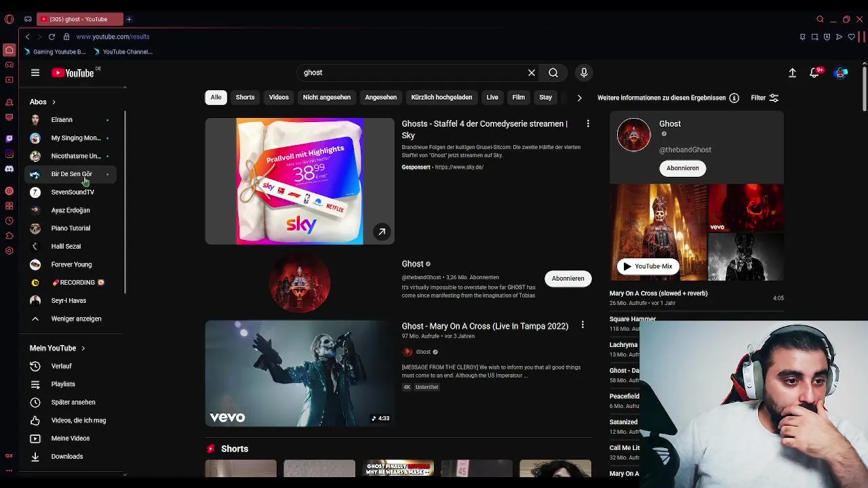868x488 pixels.
Task: Select Kürzlich hochgeladen chip
Action: point(441,98)
